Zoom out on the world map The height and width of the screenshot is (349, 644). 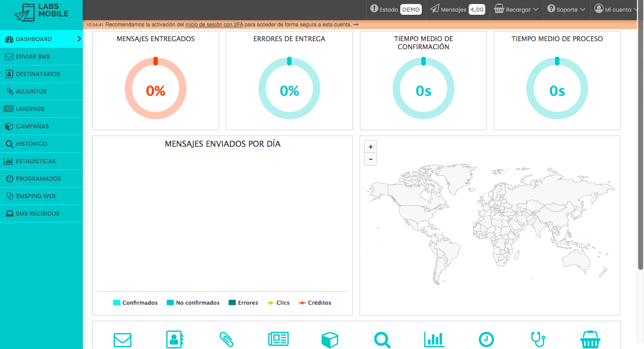point(370,159)
